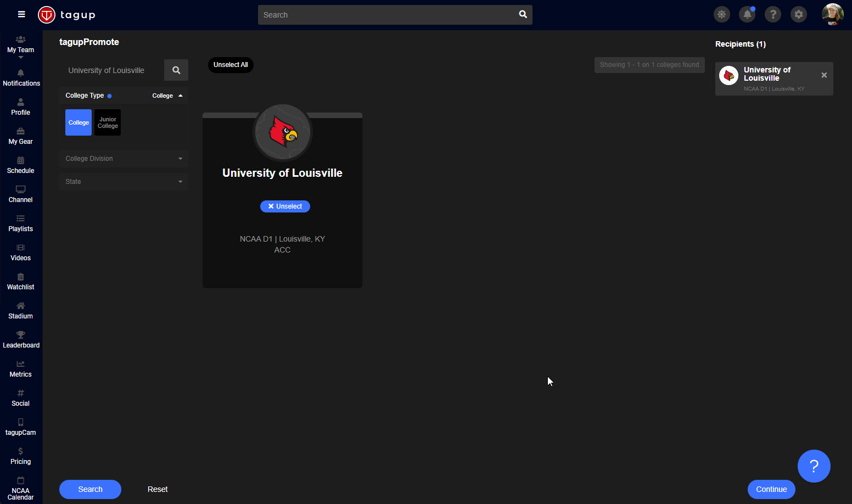Open the help question mark icon in header
Screen dimensions: 852x504
point(773,15)
